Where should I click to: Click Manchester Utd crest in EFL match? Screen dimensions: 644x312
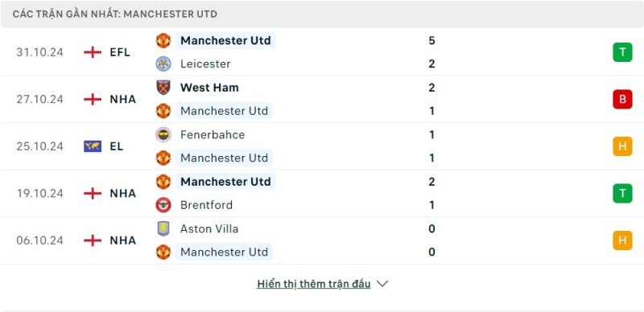coord(163,41)
